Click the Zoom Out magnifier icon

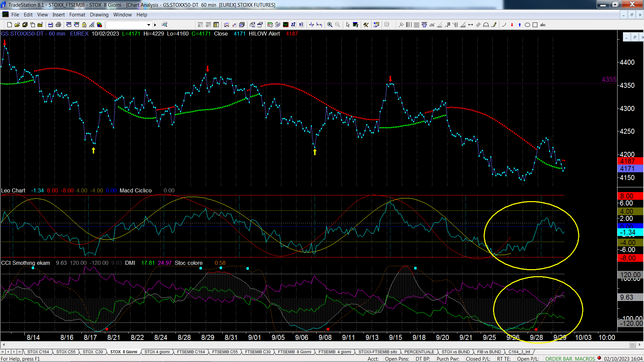[x=337, y=25]
